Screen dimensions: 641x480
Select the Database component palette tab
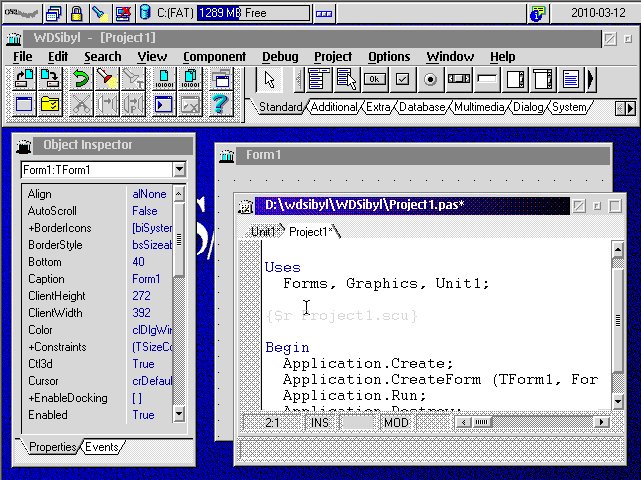(x=422, y=107)
